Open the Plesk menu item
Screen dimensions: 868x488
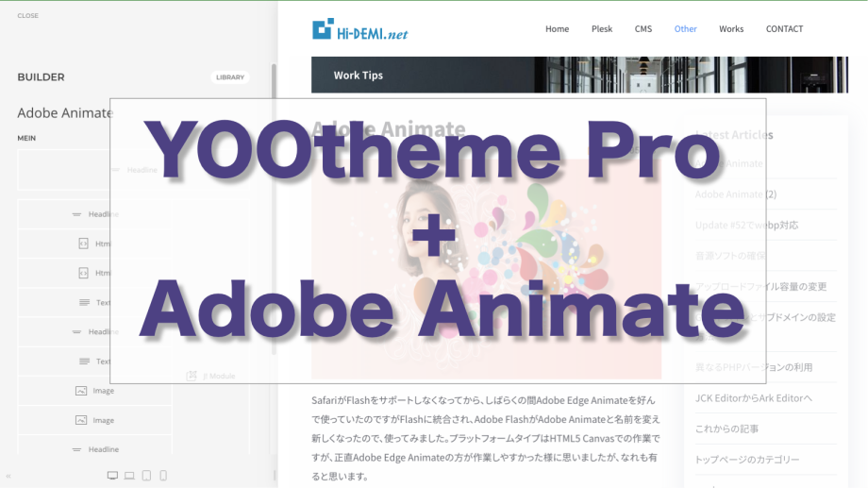pos(602,29)
